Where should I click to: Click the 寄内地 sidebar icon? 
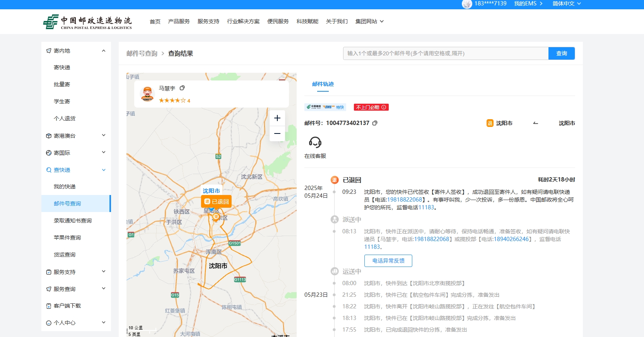point(49,51)
